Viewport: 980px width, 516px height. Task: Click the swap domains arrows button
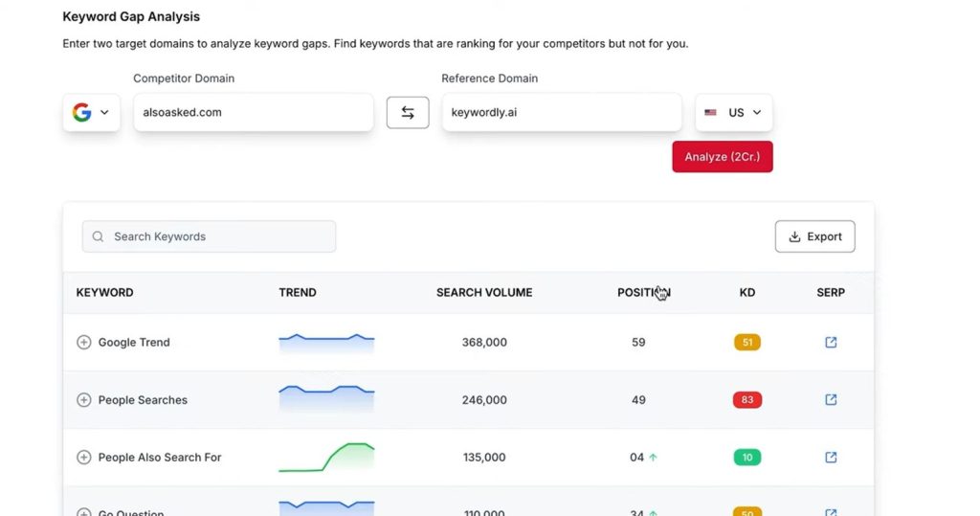(408, 112)
